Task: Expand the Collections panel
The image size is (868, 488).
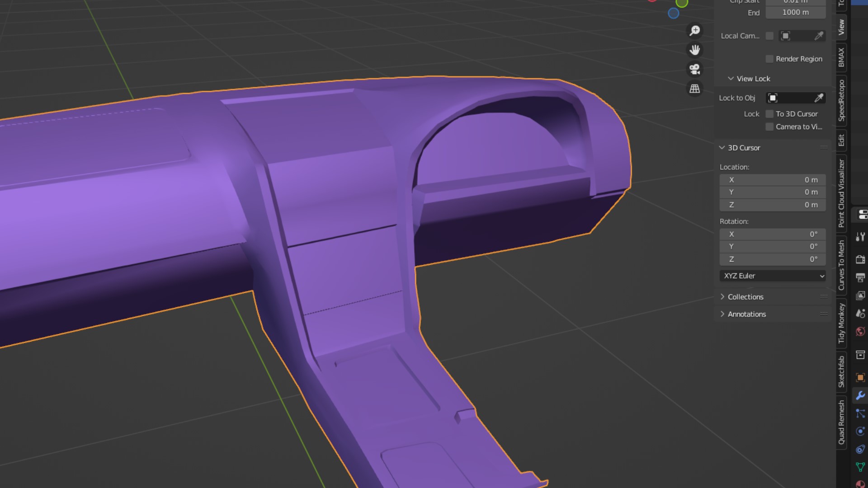Action: click(x=745, y=297)
